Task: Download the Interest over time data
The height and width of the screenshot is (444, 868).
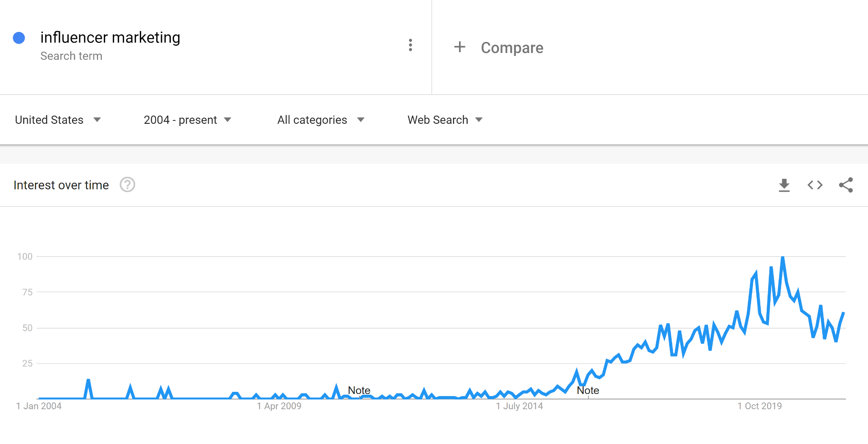Action: [784, 185]
